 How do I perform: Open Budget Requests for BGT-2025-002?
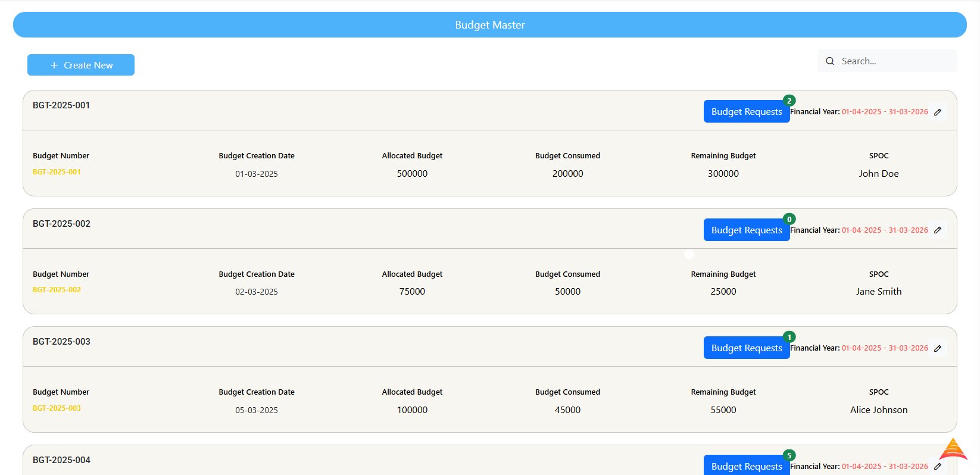click(746, 230)
